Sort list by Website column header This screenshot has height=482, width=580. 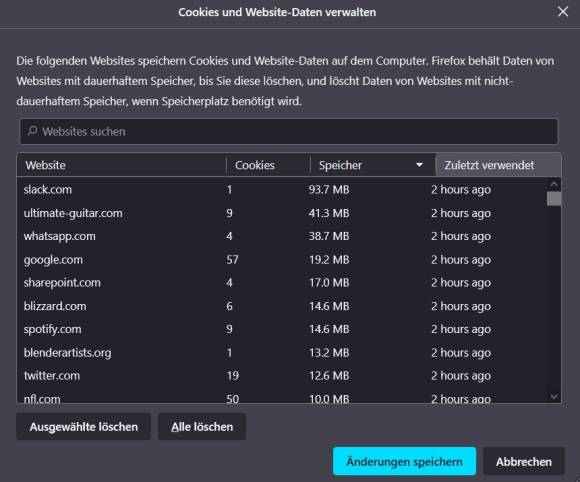(x=122, y=165)
